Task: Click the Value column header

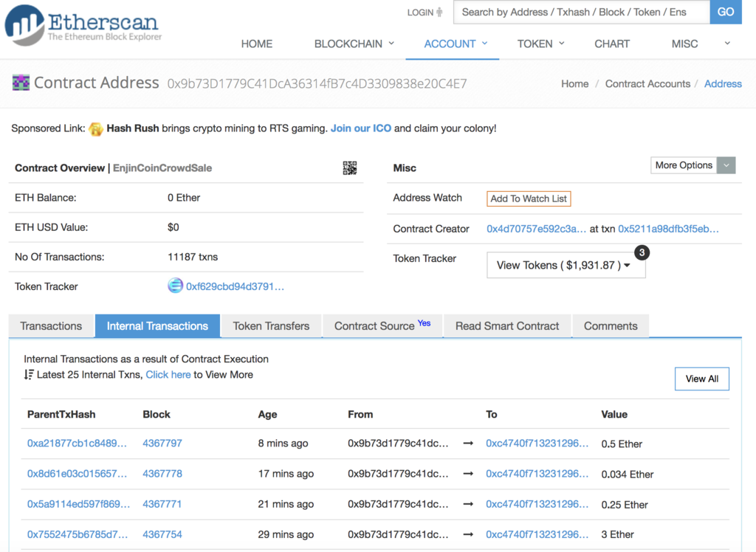Action: 614,414
